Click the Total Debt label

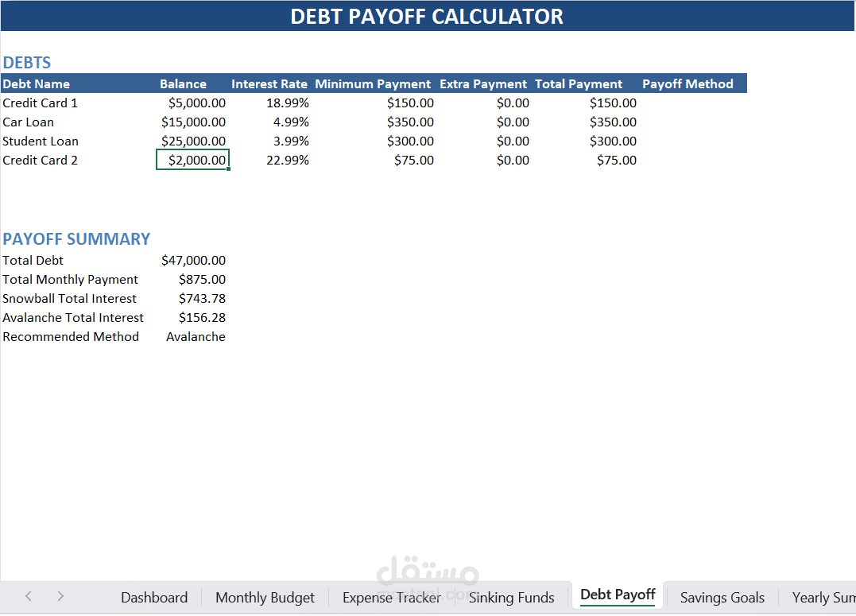coord(33,261)
